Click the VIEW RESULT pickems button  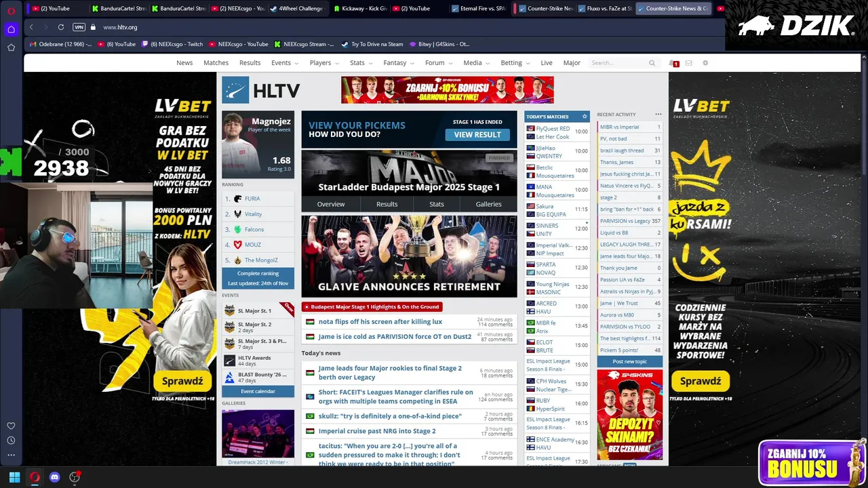click(x=477, y=135)
